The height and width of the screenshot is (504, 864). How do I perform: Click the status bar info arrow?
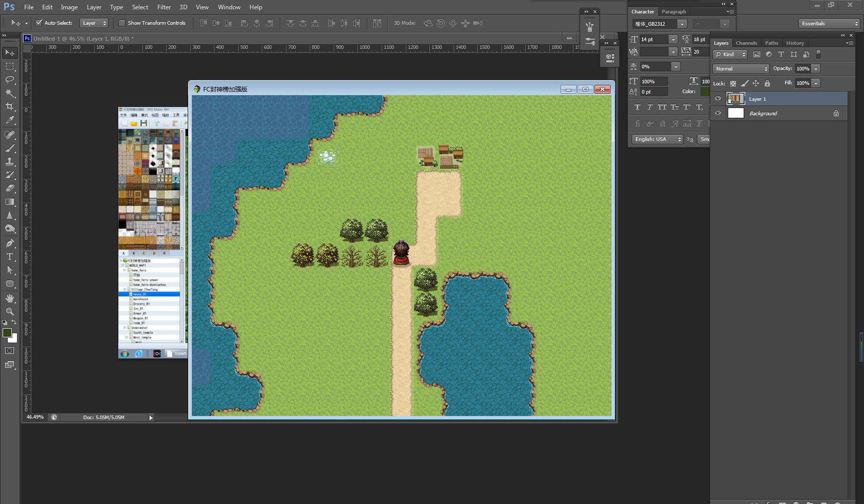(151, 418)
